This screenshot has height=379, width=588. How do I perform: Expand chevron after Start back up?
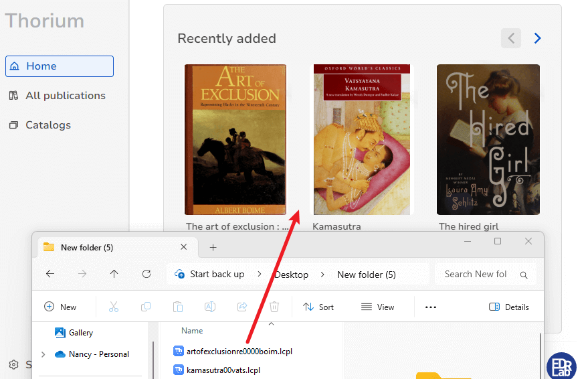(259, 275)
